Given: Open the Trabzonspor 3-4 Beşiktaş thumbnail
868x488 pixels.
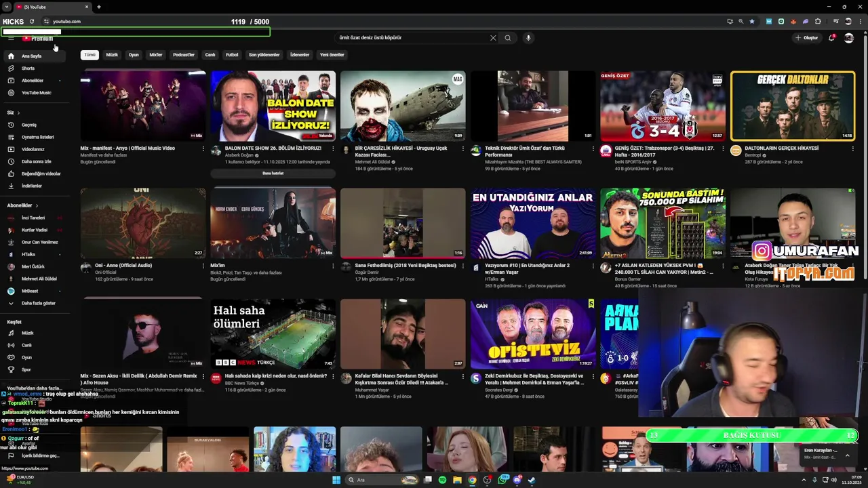Looking at the screenshot, I should click(x=663, y=106).
